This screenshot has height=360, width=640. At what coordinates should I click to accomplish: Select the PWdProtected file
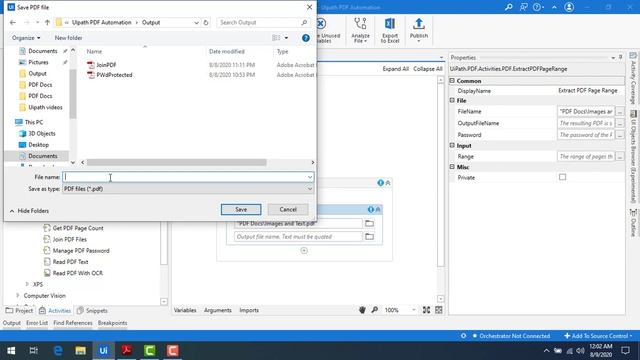(x=114, y=75)
